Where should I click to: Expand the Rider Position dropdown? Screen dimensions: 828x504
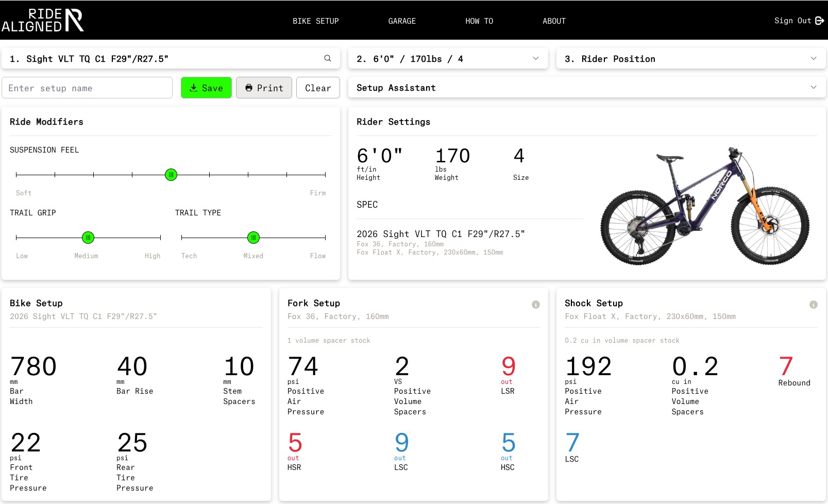(691, 59)
